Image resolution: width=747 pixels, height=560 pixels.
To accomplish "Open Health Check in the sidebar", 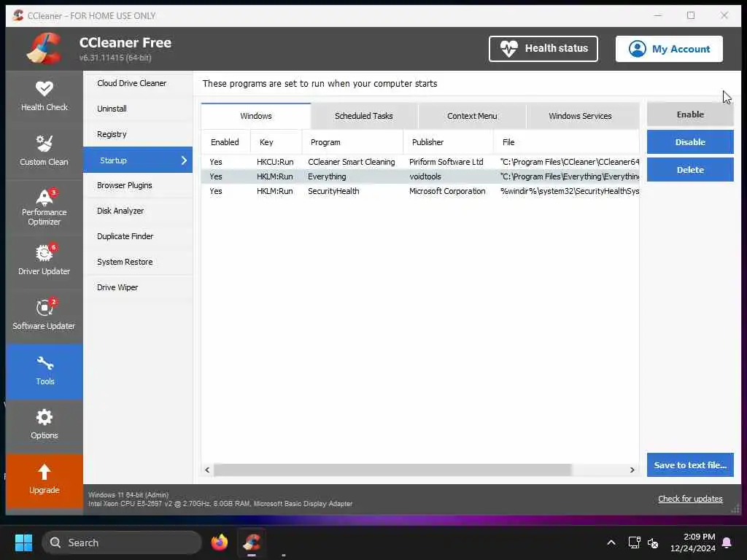I will 44,97.
